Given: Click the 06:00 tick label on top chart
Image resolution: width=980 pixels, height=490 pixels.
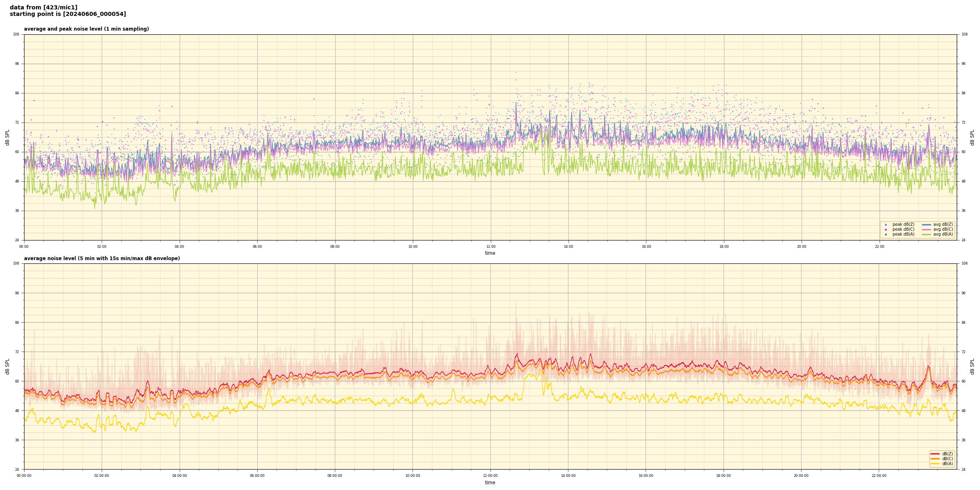Looking at the screenshot, I should [257, 247].
